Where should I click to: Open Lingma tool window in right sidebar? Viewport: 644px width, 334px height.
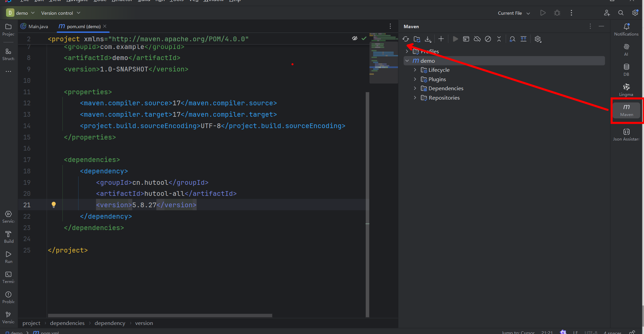pos(626,90)
